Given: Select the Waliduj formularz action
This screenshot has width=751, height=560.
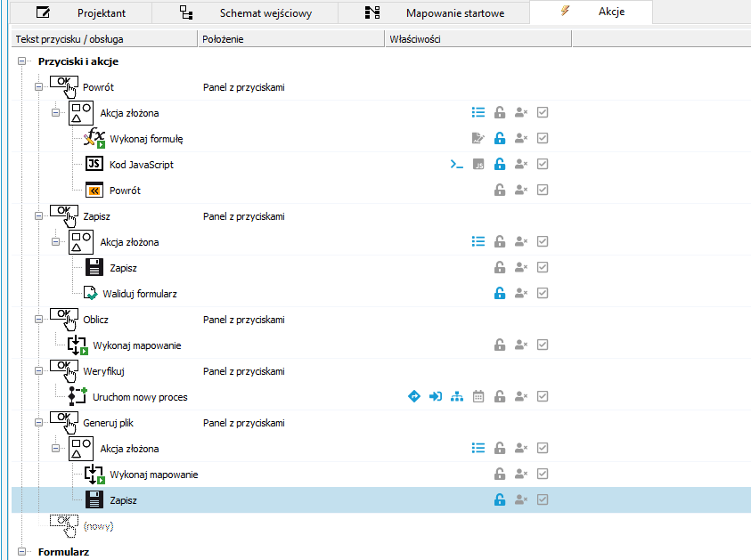Looking at the screenshot, I should [x=140, y=294].
